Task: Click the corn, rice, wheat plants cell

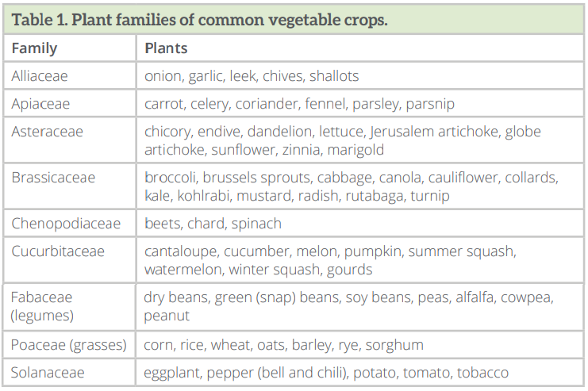Action: click(283, 345)
